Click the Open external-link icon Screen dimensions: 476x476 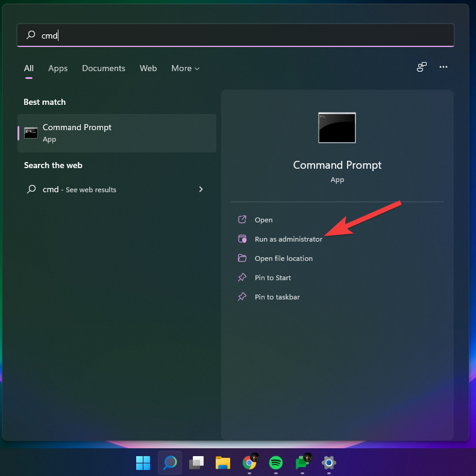(242, 219)
